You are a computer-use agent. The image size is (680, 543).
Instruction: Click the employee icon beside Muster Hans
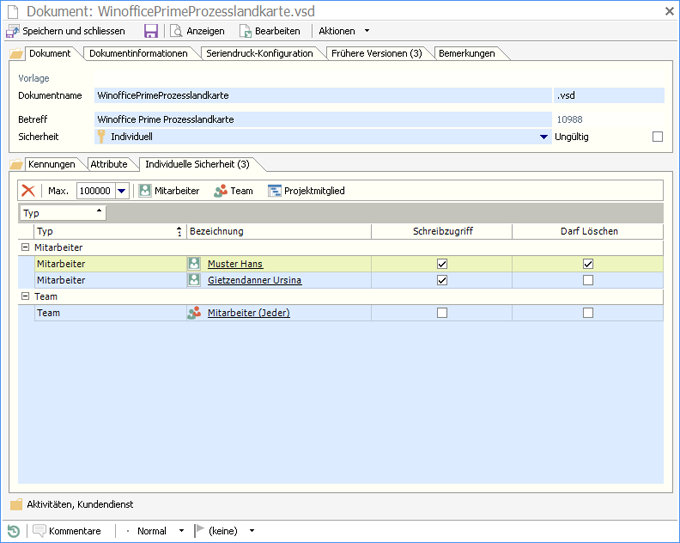[x=194, y=264]
